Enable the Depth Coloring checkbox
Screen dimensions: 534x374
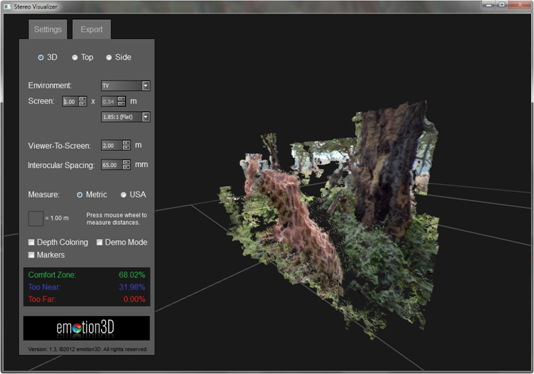[x=31, y=242]
